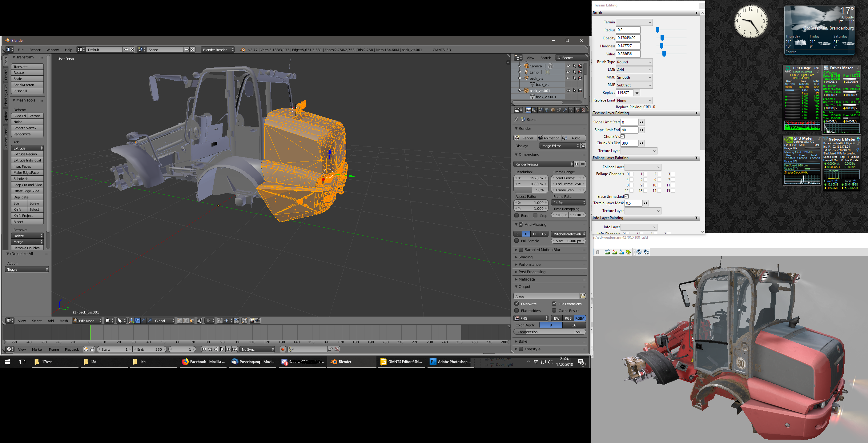This screenshot has width=868, height=443.
Task: Open the World properties globe tab
Action: (x=547, y=110)
